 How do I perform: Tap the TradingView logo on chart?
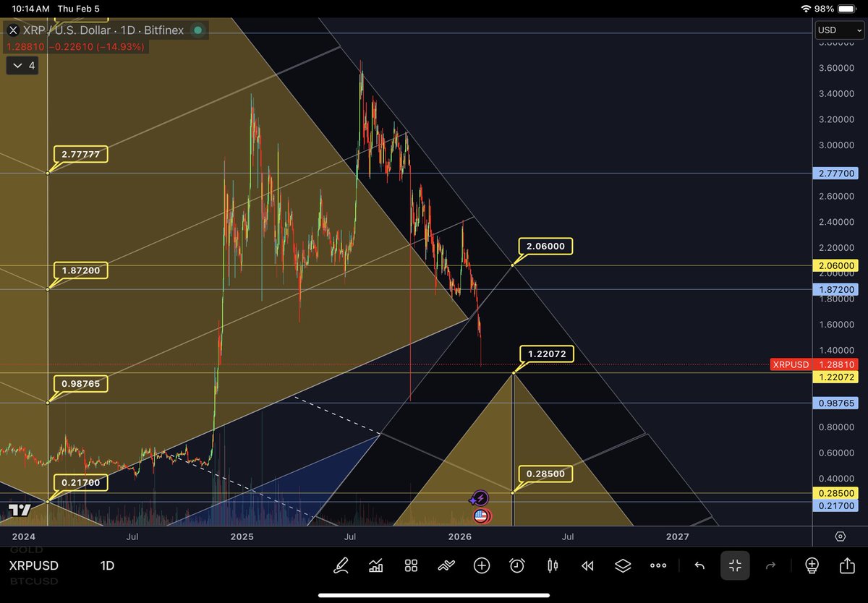(20, 510)
